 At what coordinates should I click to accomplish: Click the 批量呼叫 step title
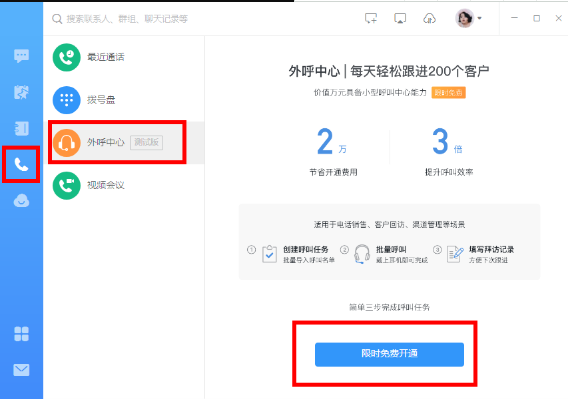point(391,250)
